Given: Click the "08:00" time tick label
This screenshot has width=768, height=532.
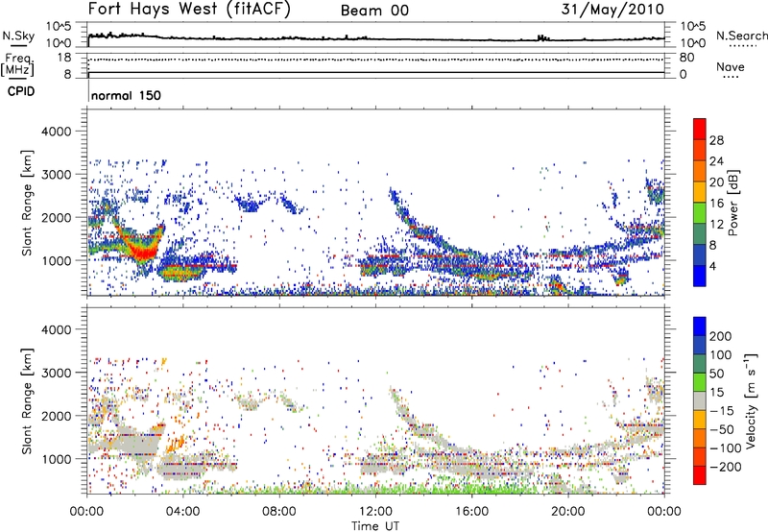Looking at the screenshot, I should [278, 512].
